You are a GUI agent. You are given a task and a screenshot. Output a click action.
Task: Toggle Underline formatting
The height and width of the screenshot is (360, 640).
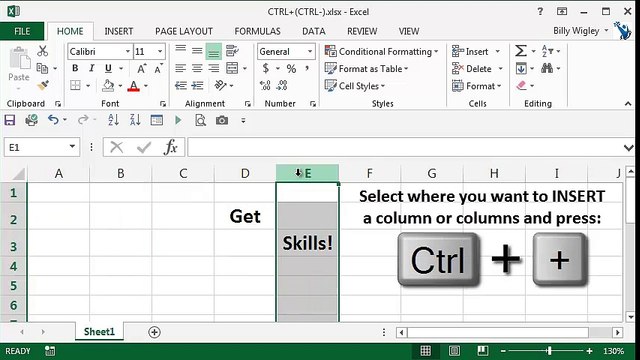pyautogui.click(x=108, y=68)
